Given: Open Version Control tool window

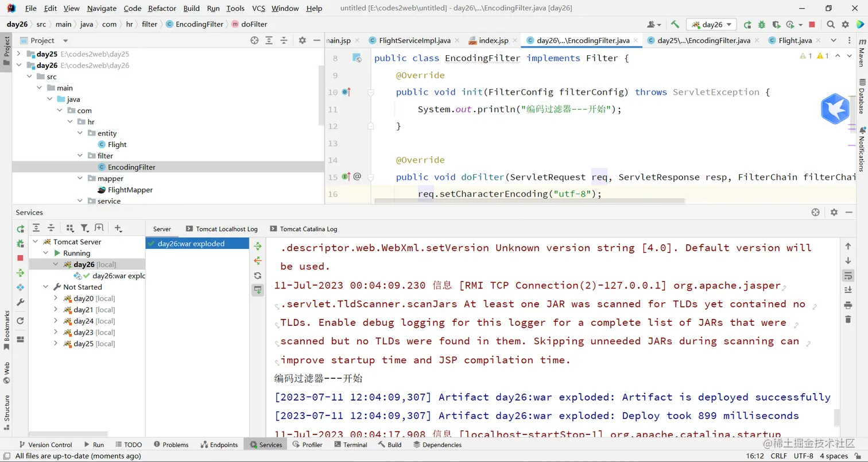Looking at the screenshot, I should point(45,445).
